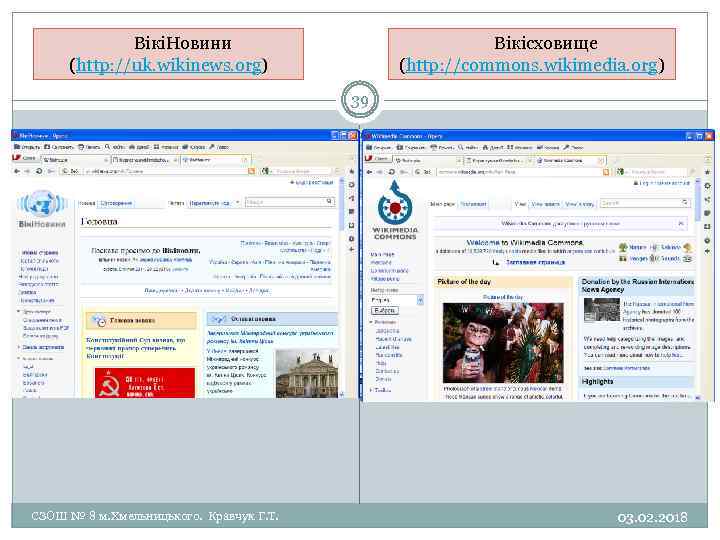Click plus icon in ВікіНовини side panel
The image size is (720, 540).
[352, 249]
